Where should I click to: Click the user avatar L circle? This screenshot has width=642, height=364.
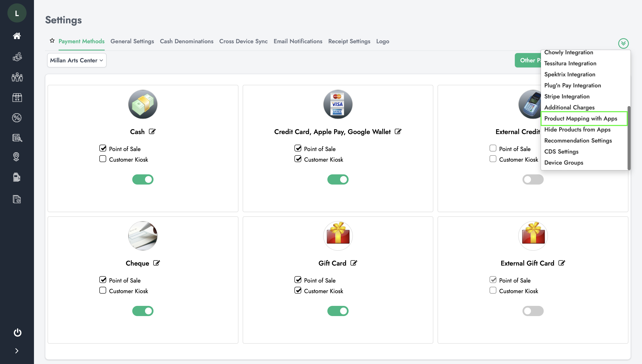17,13
